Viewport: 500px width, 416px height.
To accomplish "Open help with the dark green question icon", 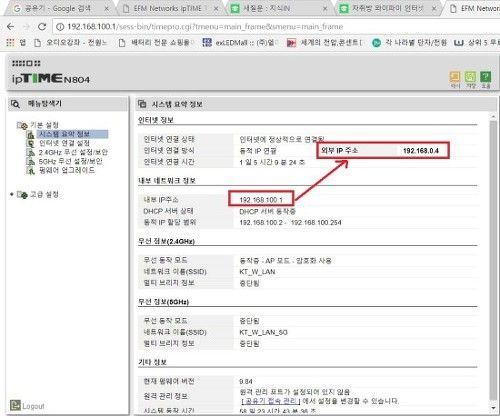I will click(486, 77).
